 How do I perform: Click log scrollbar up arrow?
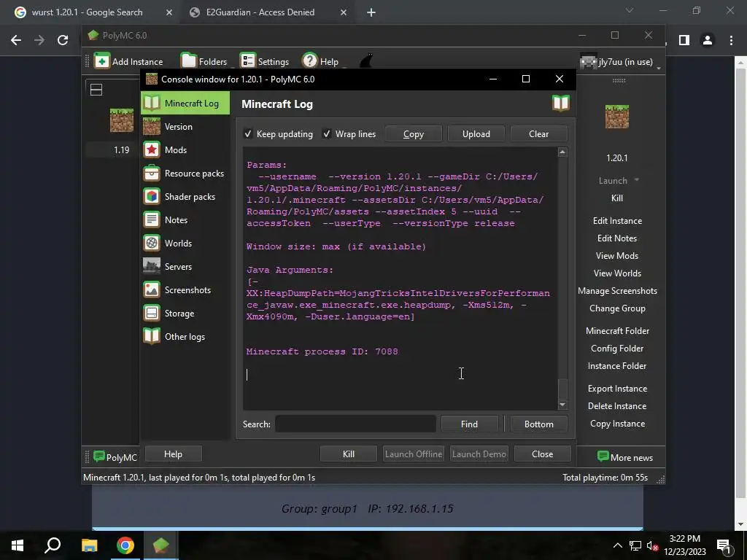(562, 152)
